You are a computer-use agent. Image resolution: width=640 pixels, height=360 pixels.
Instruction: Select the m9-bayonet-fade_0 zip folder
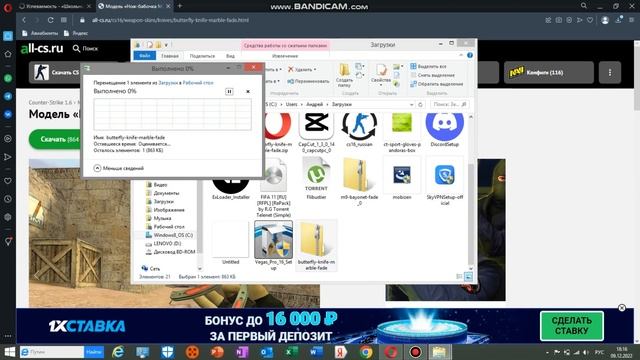pos(359,182)
